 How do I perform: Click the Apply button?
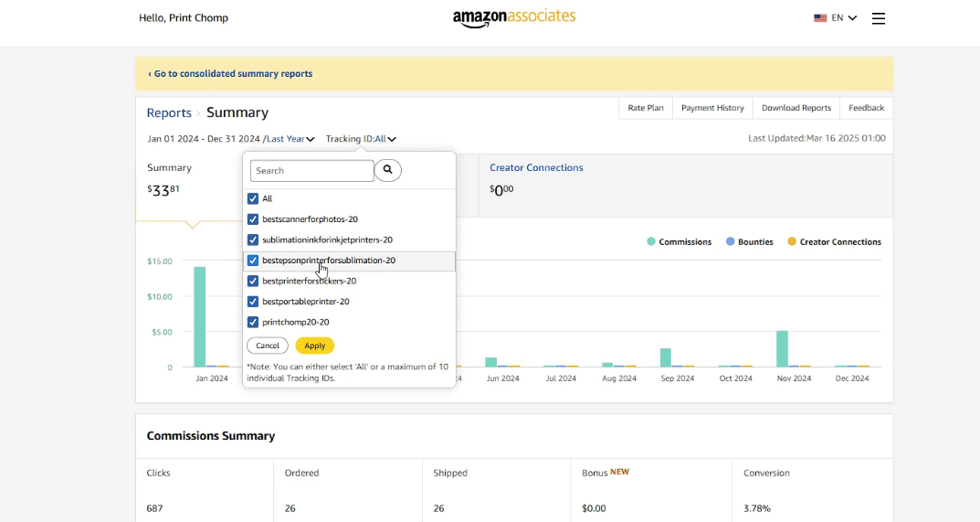point(314,346)
